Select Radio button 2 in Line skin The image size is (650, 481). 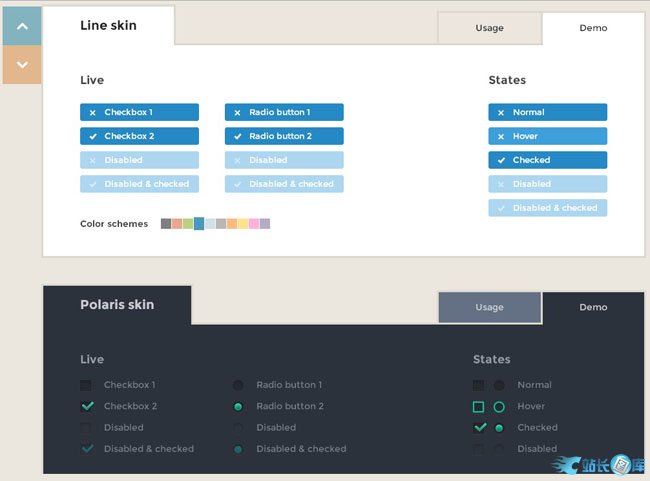pos(284,136)
